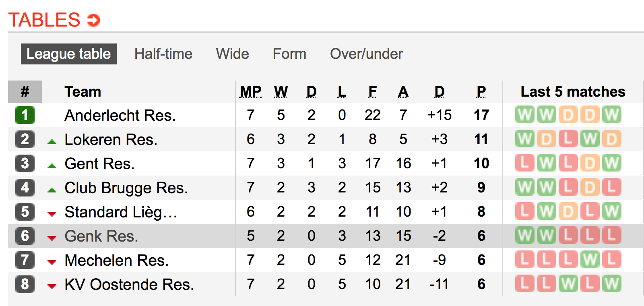
Task: Click the green up arrow beside Lokeren Res.
Action: pyautogui.click(x=52, y=141)
